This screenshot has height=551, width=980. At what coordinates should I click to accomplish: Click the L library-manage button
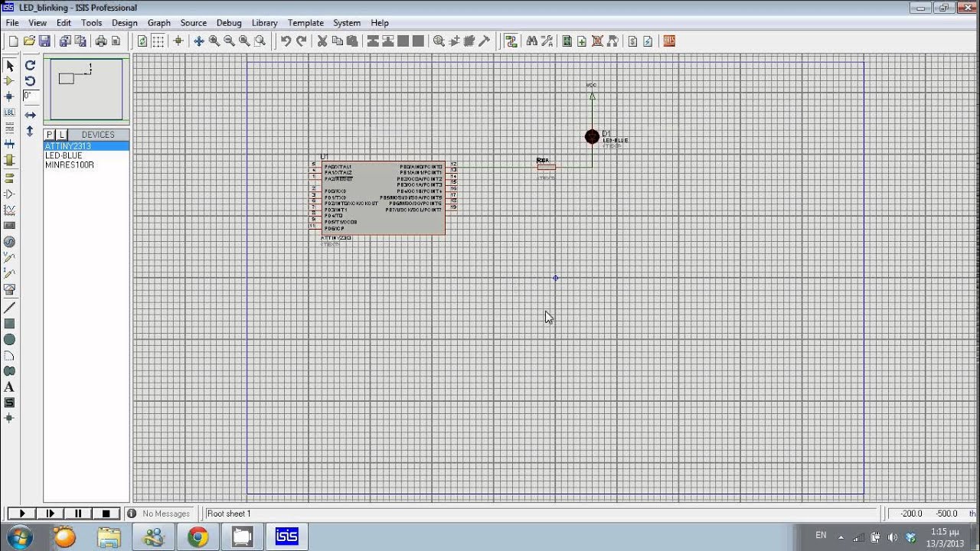click(62, 135)
